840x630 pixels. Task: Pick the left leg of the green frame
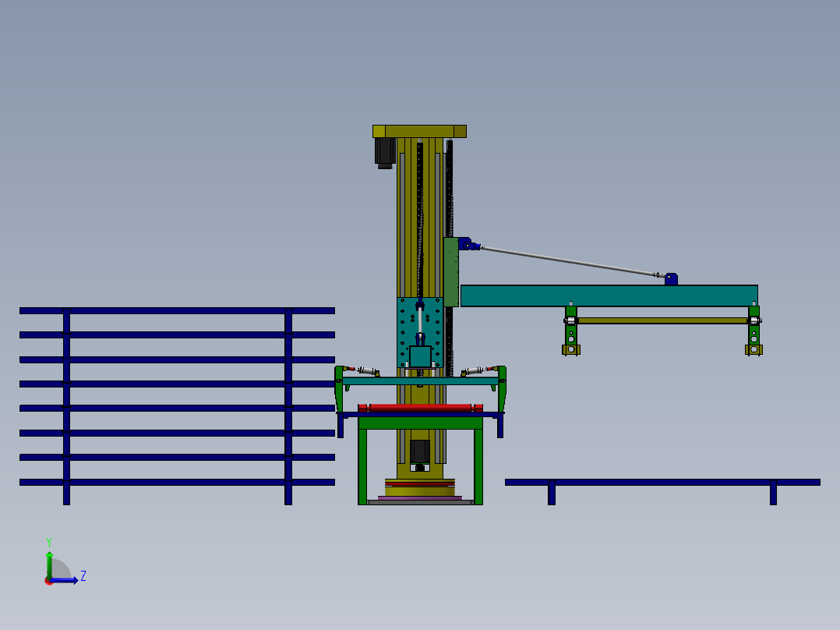[362, 466]
